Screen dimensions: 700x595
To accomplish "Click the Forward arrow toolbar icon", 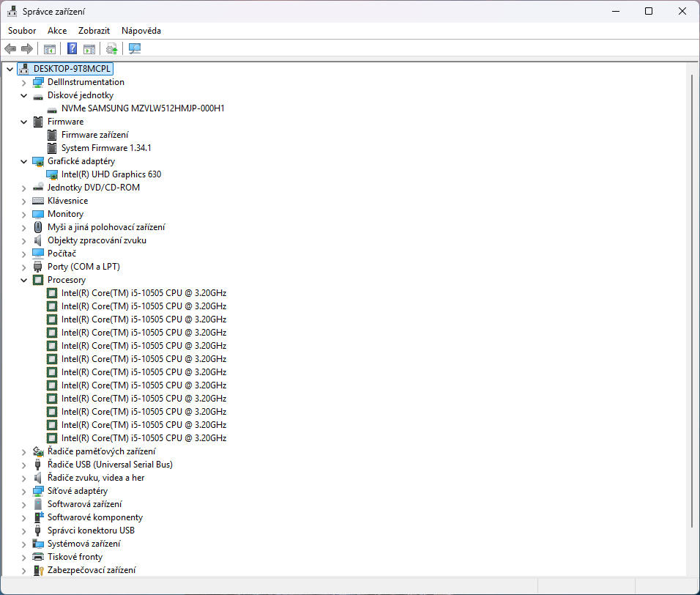I will coord(27,49).
